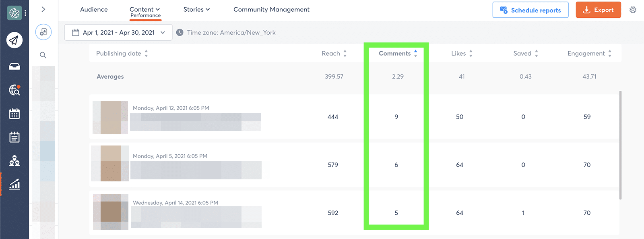This screenshot has height=239, width=644.
Task: Open the globe search listening icon
Action: [x=14, y=90]
